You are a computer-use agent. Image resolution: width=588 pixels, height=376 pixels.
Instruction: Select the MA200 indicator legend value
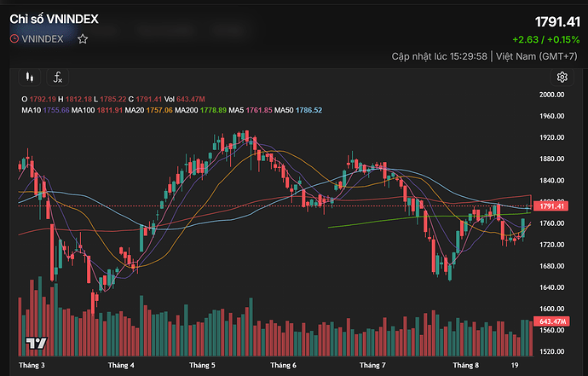[x=213, y=110]
